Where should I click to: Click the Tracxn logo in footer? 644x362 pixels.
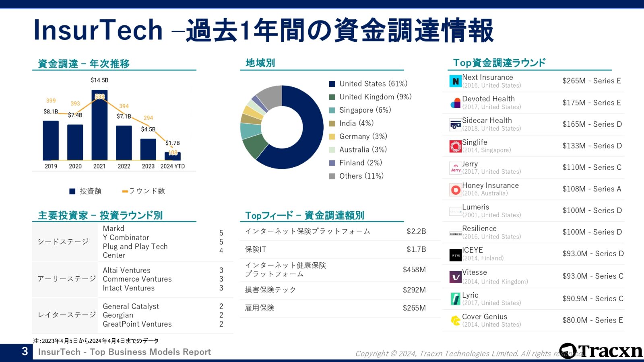pos(601,351)
